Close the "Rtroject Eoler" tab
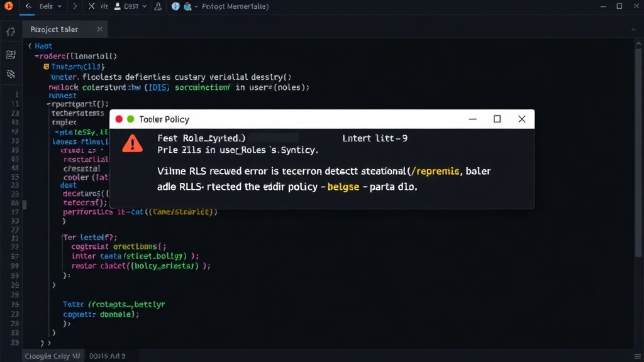Screen dimensions: 644x362 99,29
